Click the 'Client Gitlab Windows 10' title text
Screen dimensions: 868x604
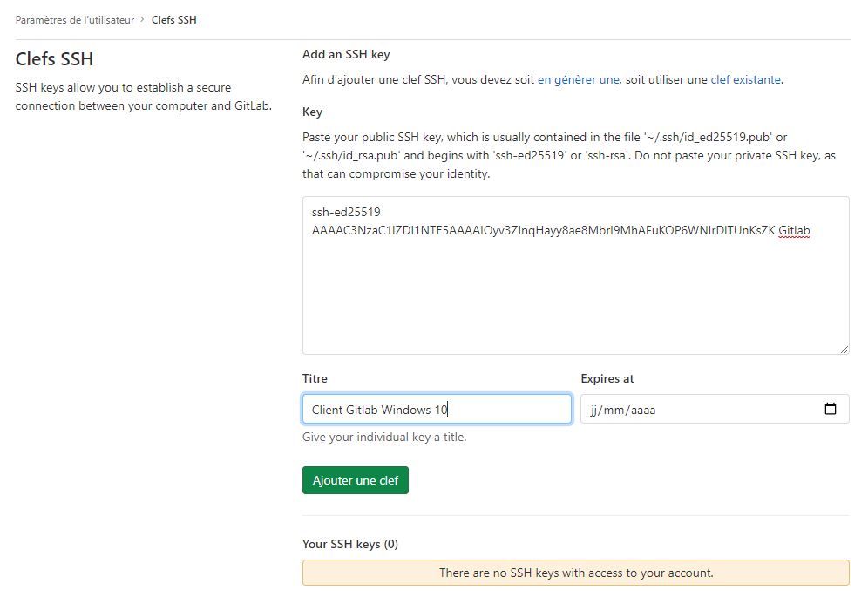382,408
